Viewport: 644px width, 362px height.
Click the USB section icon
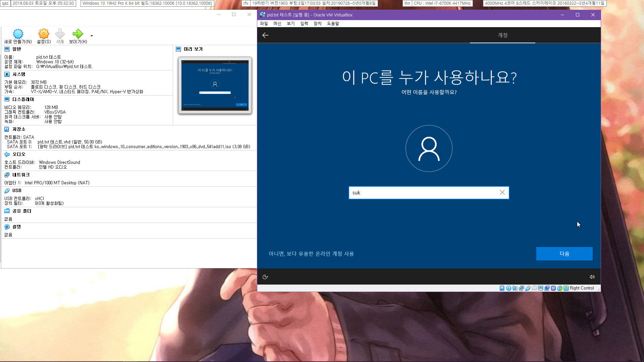pyautogui.click(x=7, y=190)
